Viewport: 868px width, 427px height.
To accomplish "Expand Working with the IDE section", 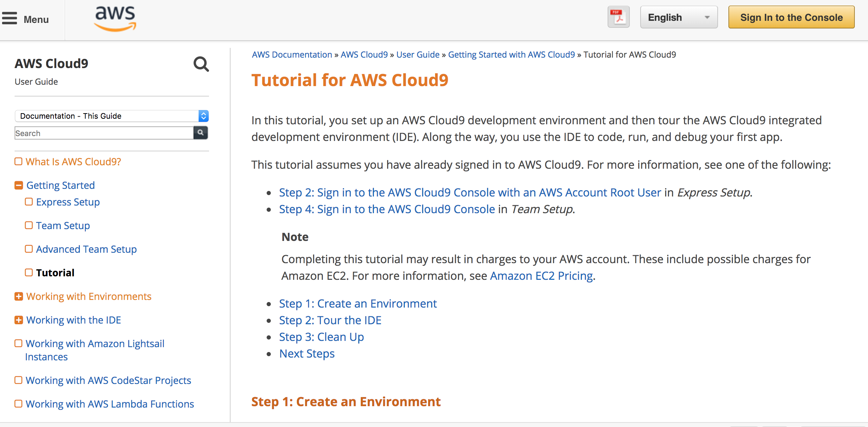I will click(19, 320).
